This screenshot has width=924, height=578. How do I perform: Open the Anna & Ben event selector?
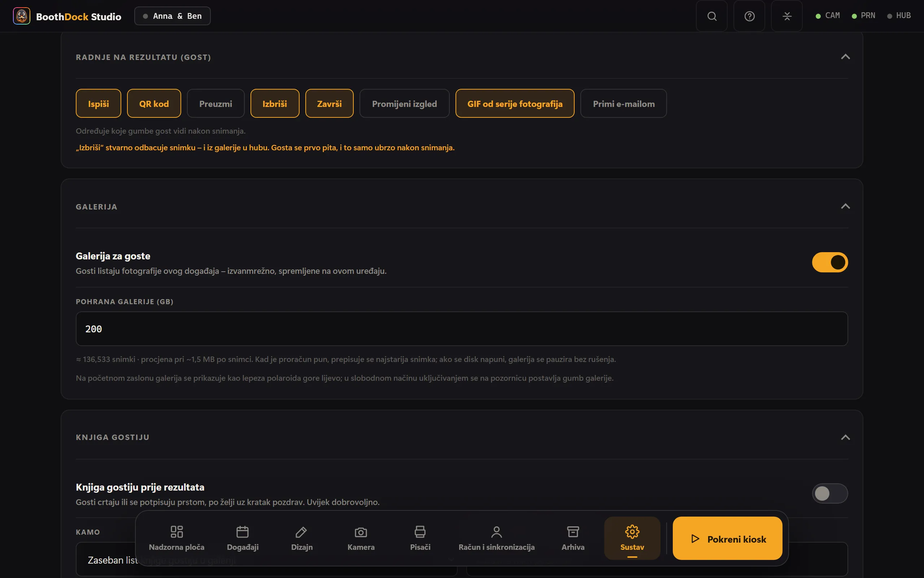tap(172, 16)
